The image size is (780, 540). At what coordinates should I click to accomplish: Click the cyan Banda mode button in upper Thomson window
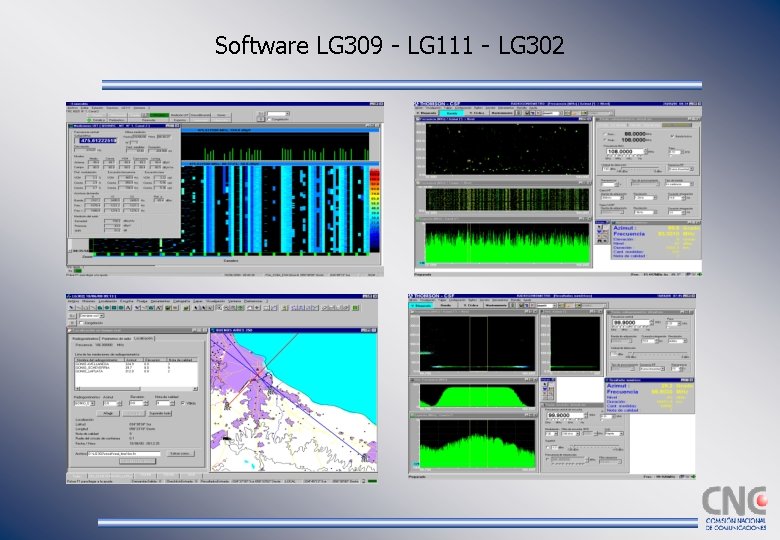coord(452,113)
